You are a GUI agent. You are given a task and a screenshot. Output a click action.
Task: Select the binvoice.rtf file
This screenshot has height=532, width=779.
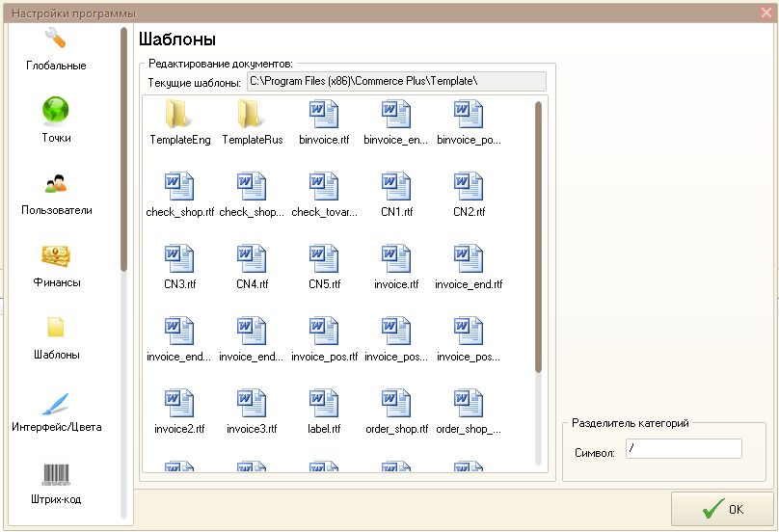324,122
